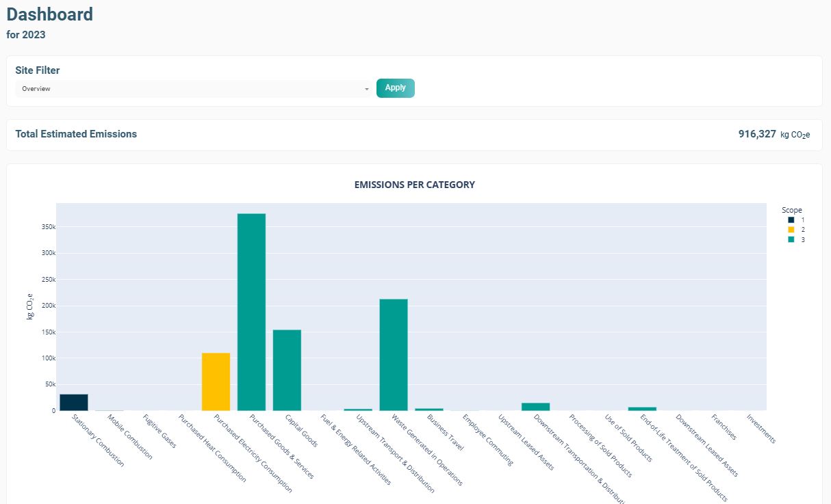Click the 'Scope' legend title

tap(792, 210)
